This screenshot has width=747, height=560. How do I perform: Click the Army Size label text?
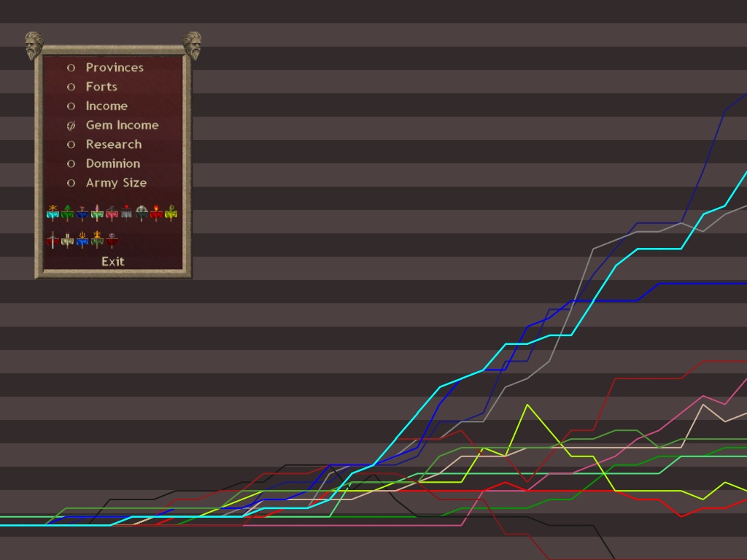(x=116, y=183)
